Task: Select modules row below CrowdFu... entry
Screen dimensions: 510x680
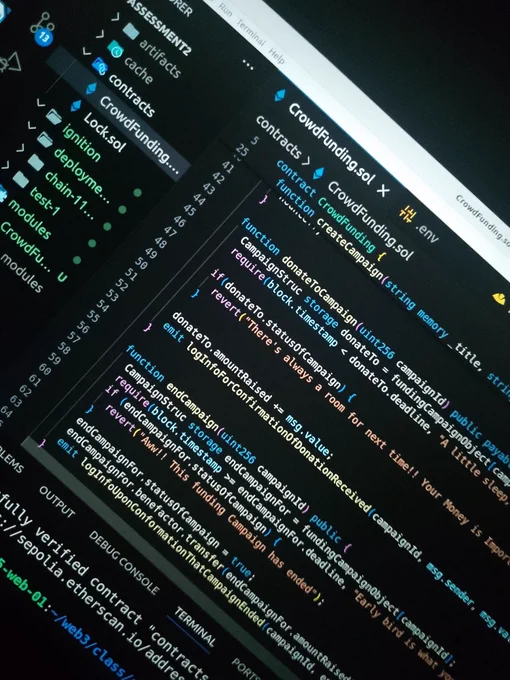Action: 22,273
